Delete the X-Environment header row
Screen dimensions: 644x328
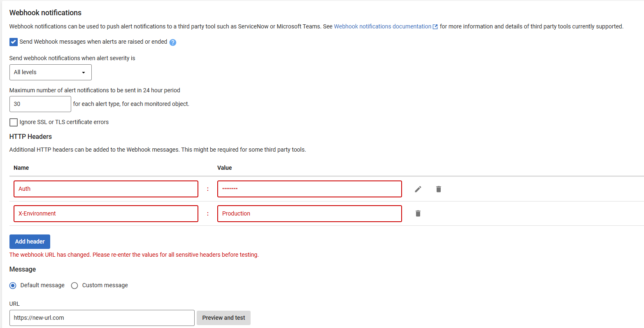pyautogui.click(x=418, y=213)
